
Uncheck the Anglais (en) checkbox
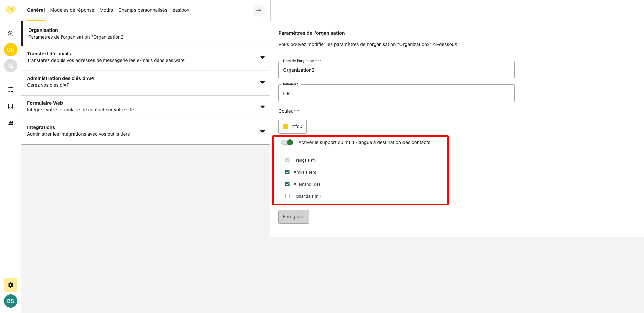pos(287,172)
